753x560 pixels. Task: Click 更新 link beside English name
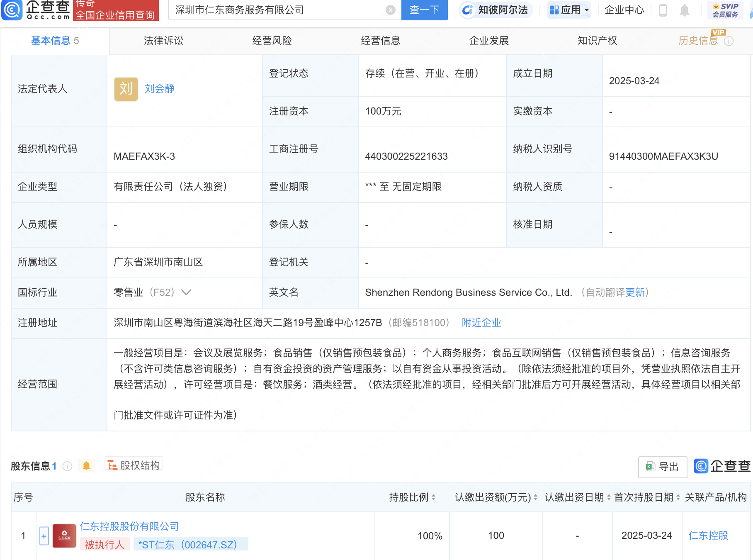tap(635, 292)
